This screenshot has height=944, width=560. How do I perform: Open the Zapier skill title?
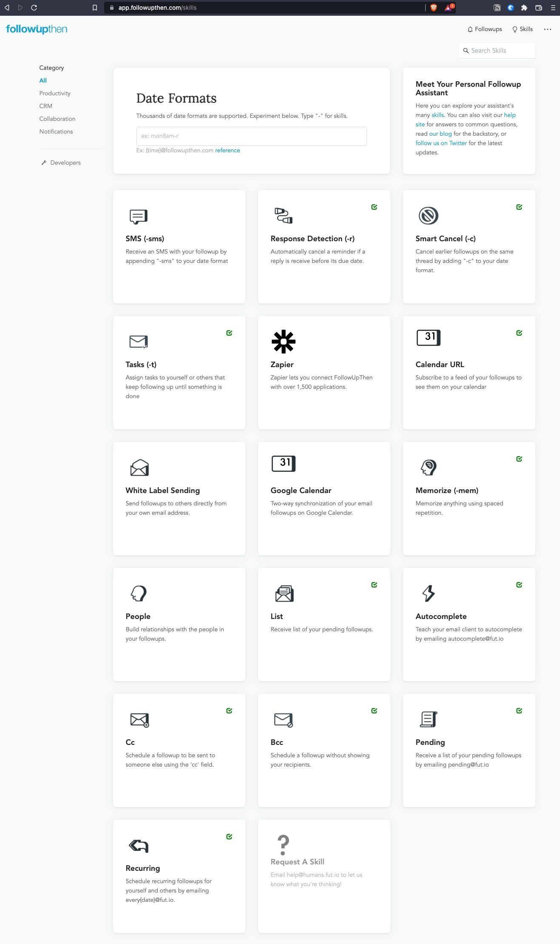pos(282,365)
